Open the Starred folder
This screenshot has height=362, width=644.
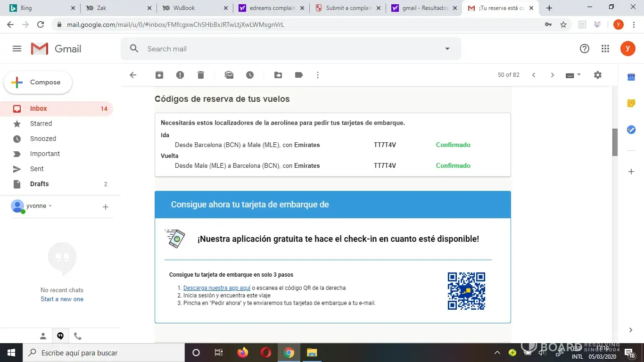(57, 123)
